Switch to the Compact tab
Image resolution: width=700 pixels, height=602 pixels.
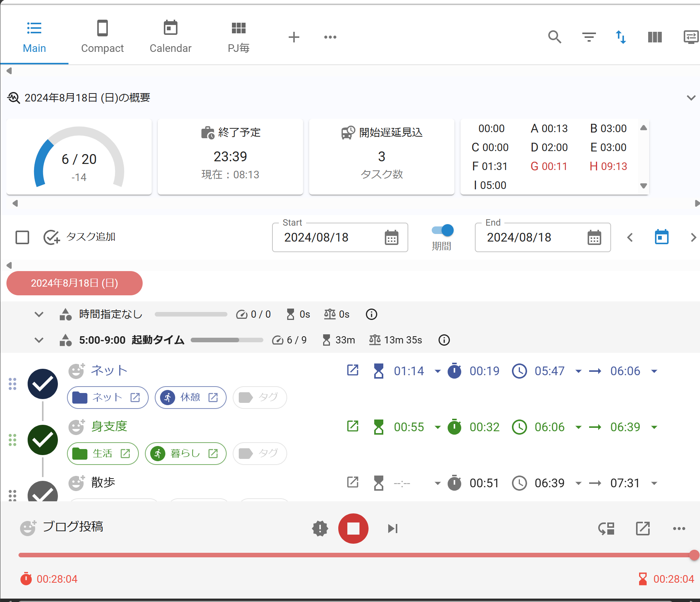point(103,37)
